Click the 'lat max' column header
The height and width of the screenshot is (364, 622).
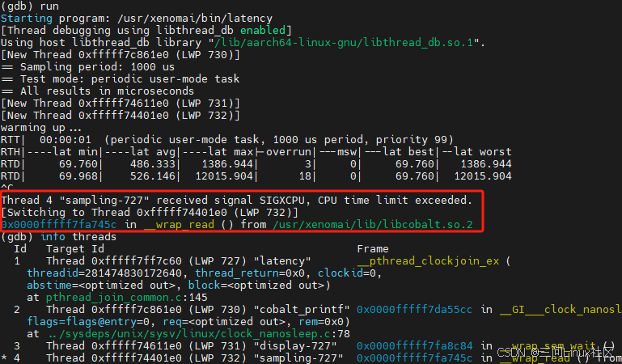[231, 152]
